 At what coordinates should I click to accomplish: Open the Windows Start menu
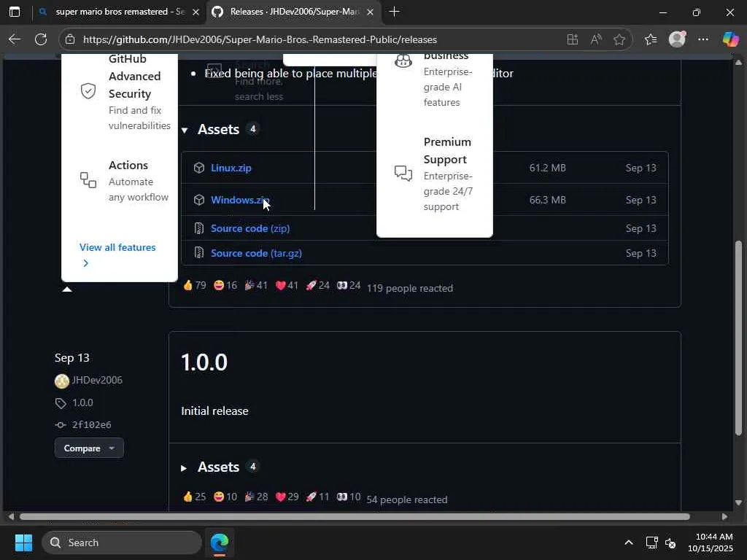(23, 542)
